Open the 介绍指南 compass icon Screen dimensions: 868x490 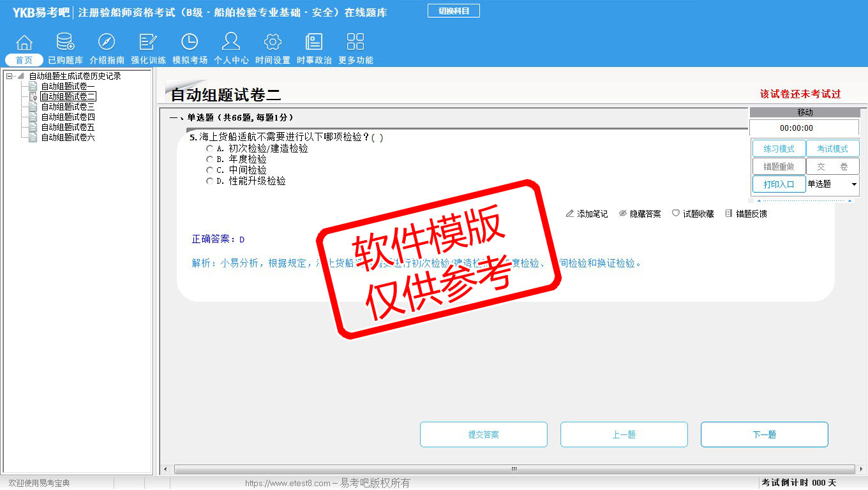point(107,43)
